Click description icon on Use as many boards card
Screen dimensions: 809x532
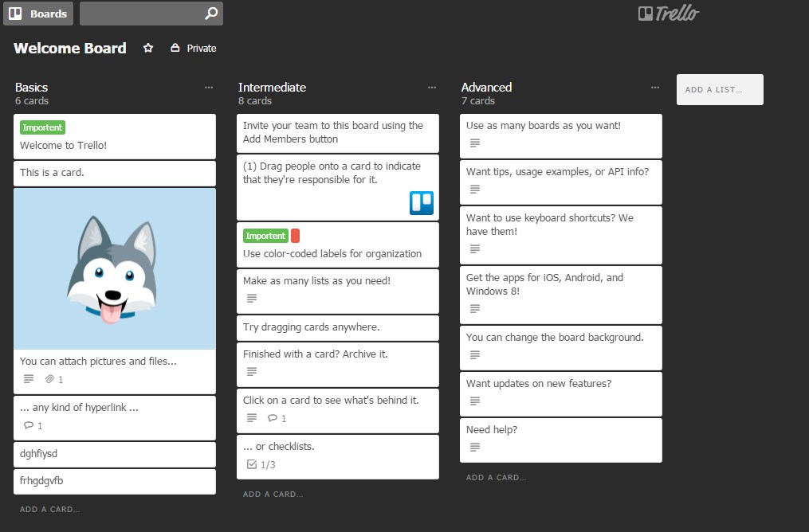point(475,143)
